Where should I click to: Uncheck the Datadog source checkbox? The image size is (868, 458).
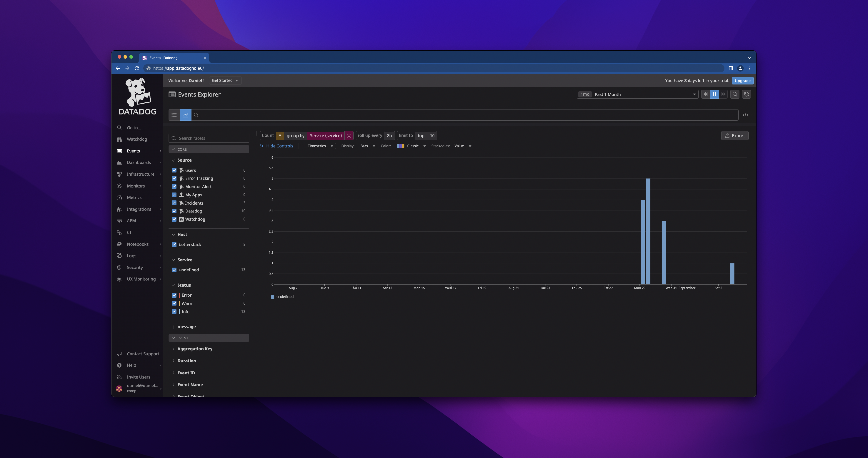(174, 211)
